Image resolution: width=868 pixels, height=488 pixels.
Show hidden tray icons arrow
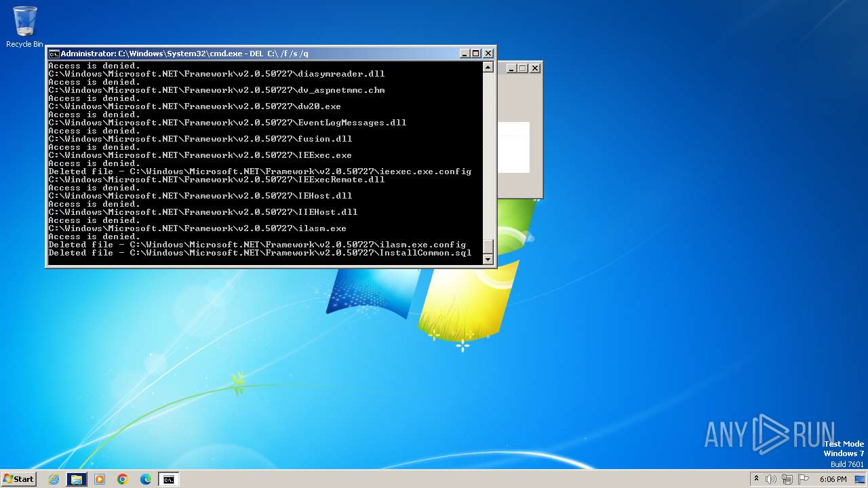[x=756, y=479]
